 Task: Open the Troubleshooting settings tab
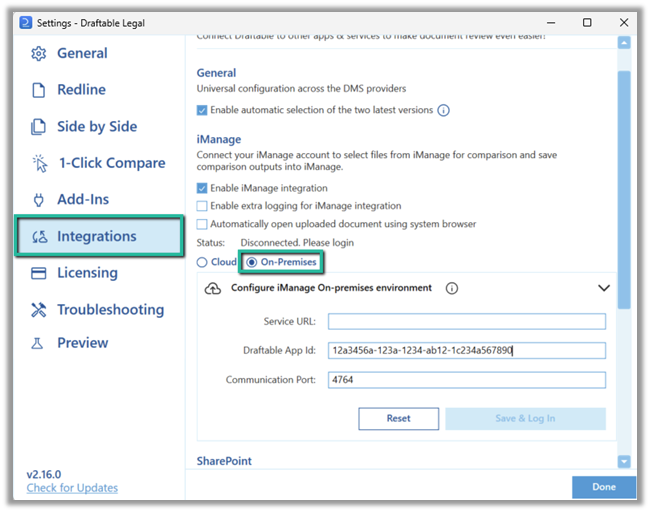click(110, 310)
